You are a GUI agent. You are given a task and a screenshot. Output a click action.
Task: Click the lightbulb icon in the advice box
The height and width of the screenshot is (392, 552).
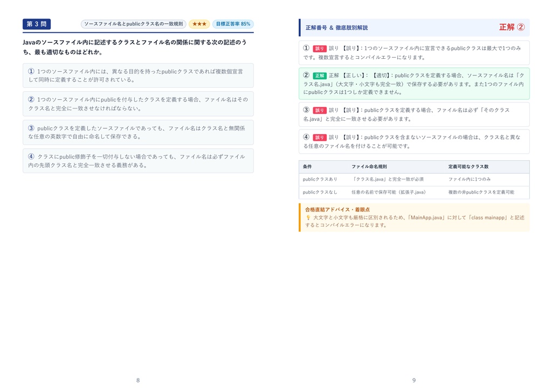(308, 218)
